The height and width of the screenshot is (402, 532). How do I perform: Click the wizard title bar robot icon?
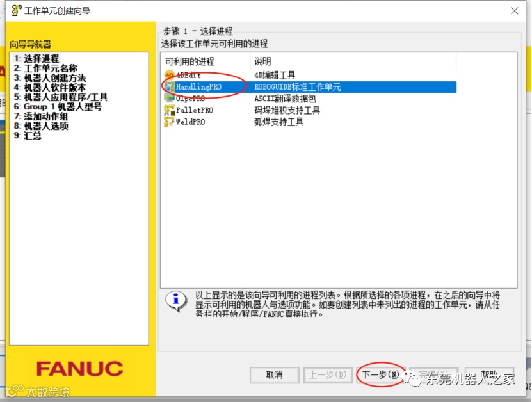coord(17,11)
